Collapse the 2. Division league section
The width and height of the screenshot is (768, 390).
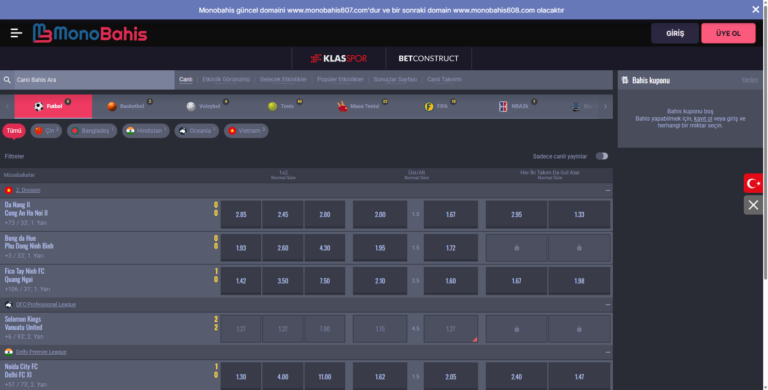pos(607,190)
